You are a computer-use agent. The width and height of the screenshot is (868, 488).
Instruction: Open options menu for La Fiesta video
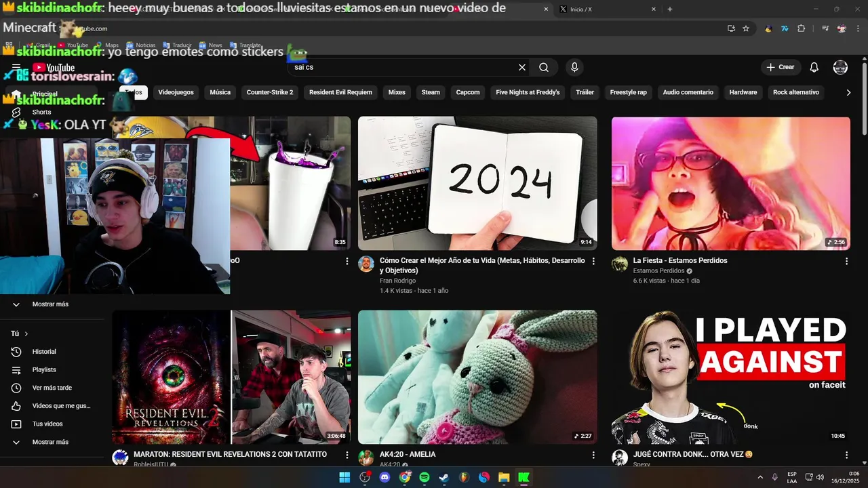pos(846,261)
